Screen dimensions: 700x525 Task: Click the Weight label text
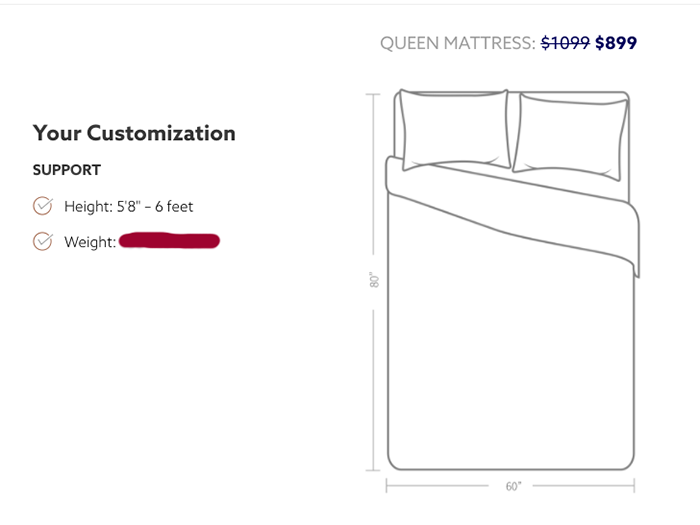pyautogui.click(x=90, y=242)
